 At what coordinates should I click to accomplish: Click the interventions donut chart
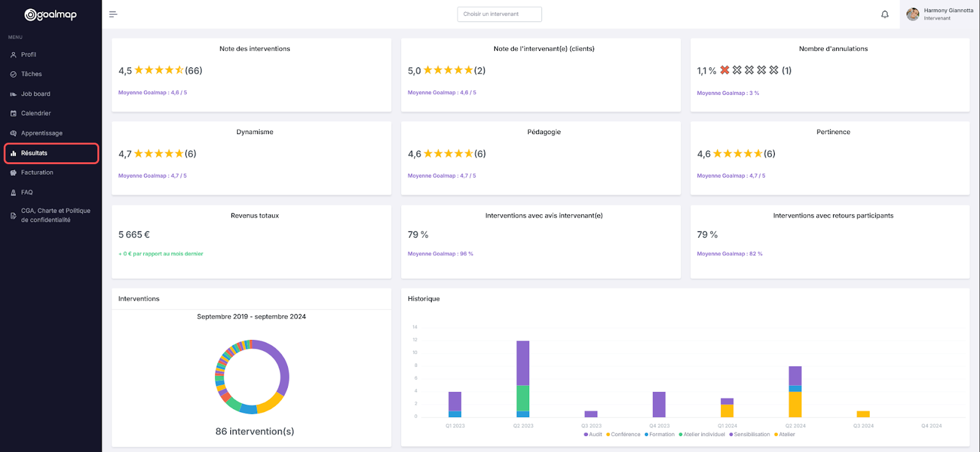(x=252, y=377)
